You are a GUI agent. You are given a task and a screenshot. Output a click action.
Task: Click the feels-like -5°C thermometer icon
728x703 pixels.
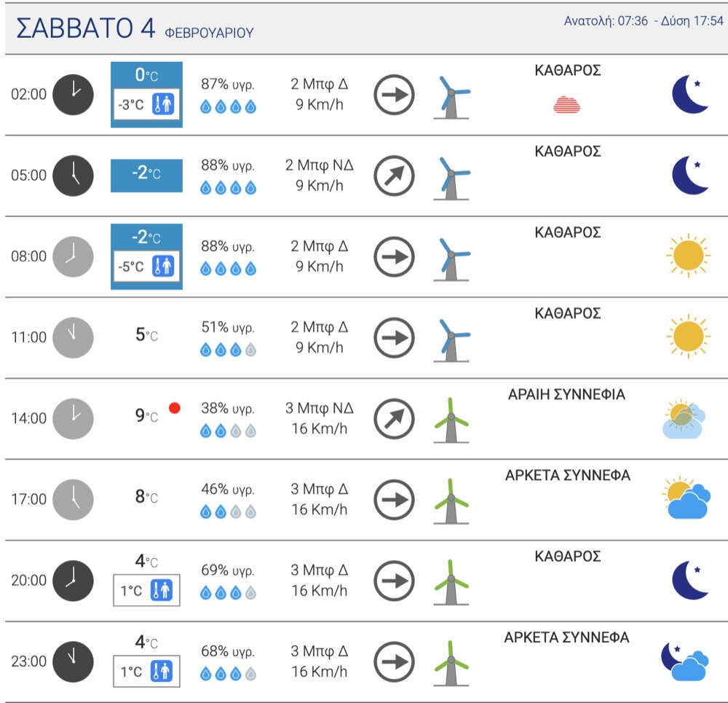pos(163,266)
